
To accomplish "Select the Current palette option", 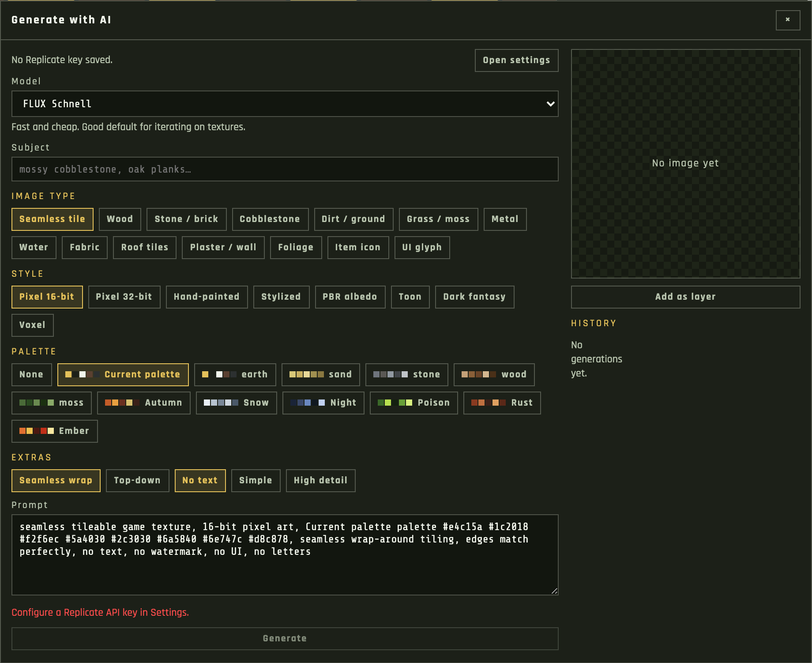I will (123, 374).
